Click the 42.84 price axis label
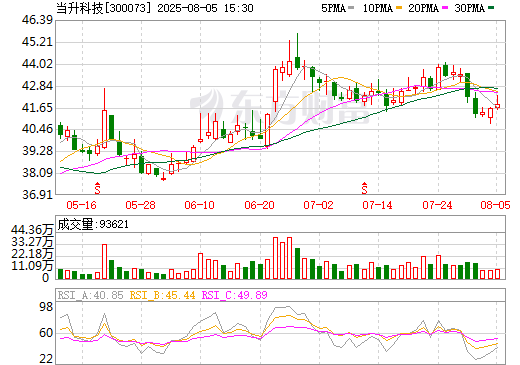Image resolution: width=520 pixels, height=365 pixels. click(37, 86)
